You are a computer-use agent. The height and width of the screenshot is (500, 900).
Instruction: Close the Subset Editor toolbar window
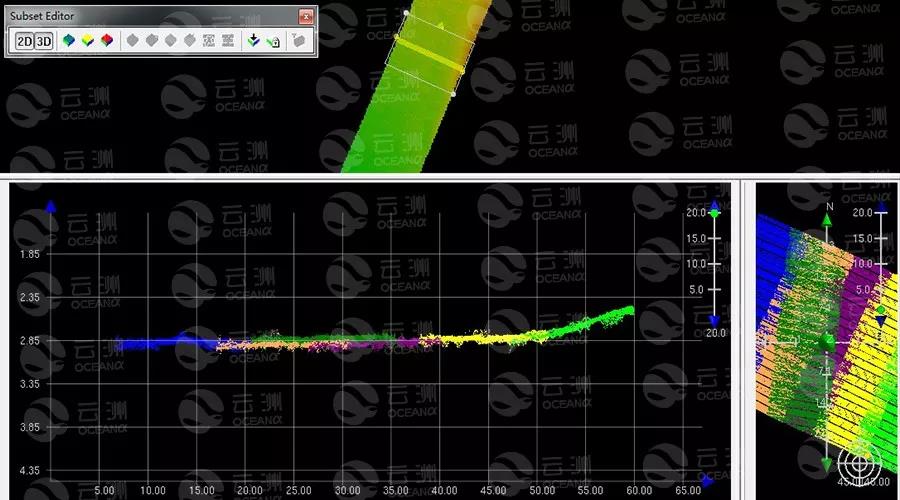point(307,16)
